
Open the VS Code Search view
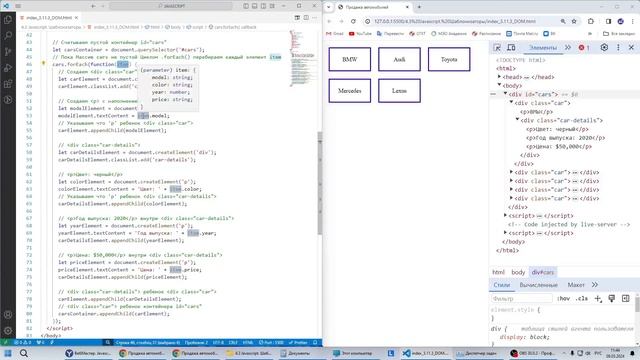[x=8, y=36]
